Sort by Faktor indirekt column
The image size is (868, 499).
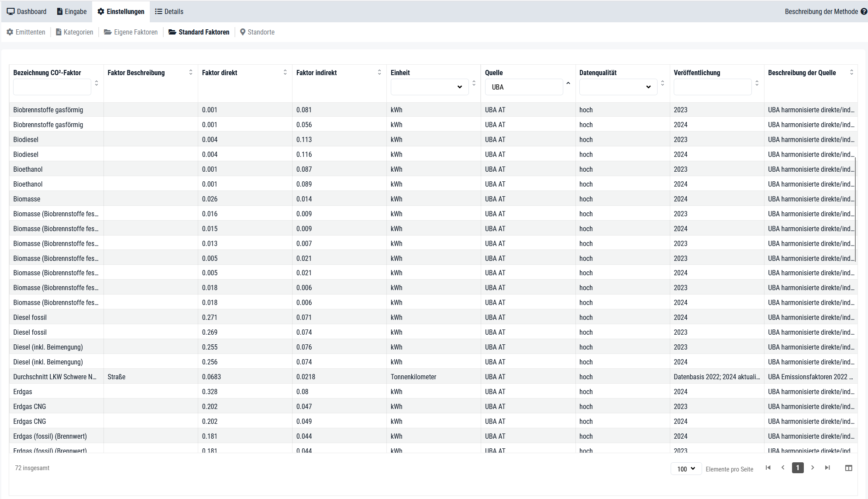tap(379, 72)
